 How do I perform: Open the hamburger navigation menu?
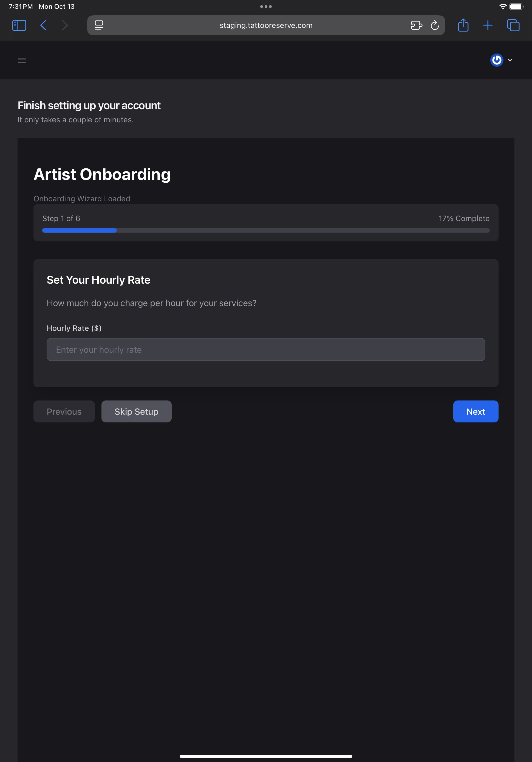point(22,60)
